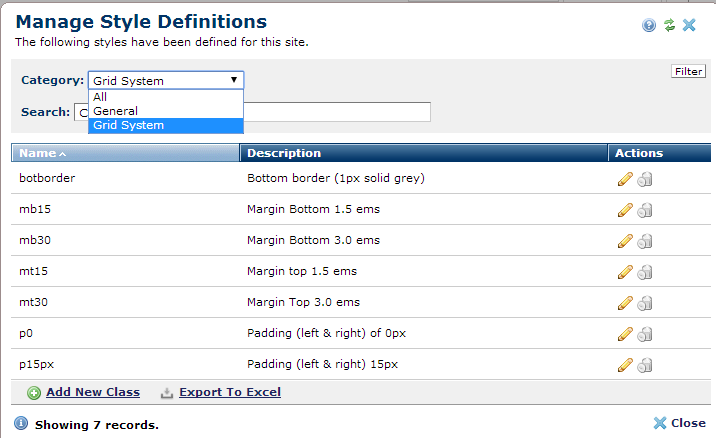Click the green refresh icon

coord(669,25)
